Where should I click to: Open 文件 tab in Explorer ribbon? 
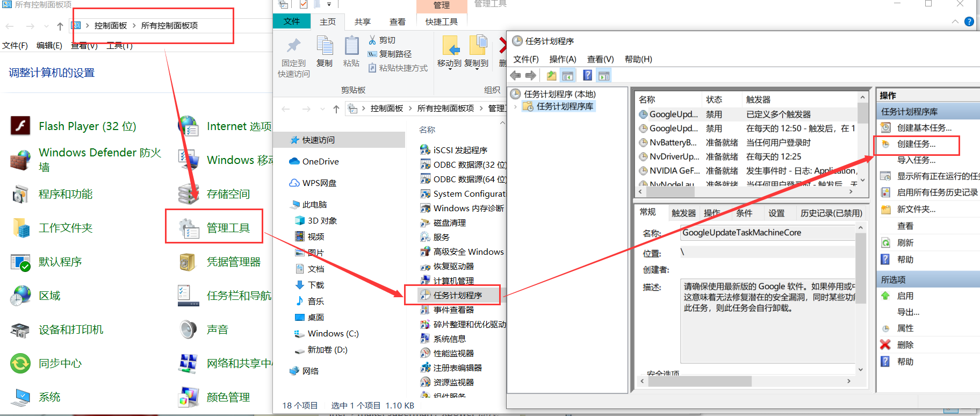(x=292, y=21)
